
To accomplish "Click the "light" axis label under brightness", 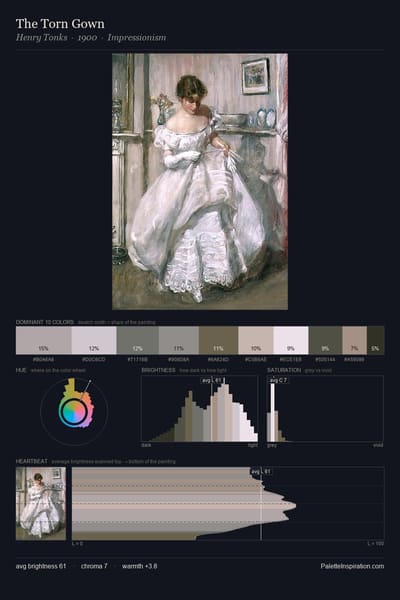I will pyautogui.click(x=253, y=445).
